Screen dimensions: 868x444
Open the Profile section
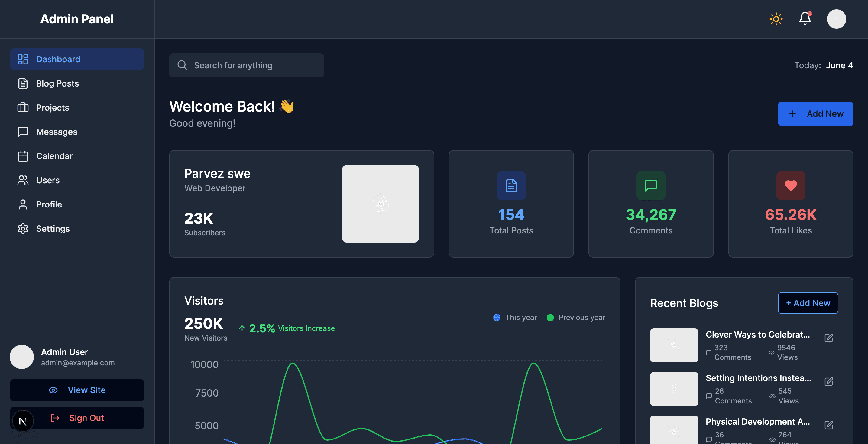[49, 204]
